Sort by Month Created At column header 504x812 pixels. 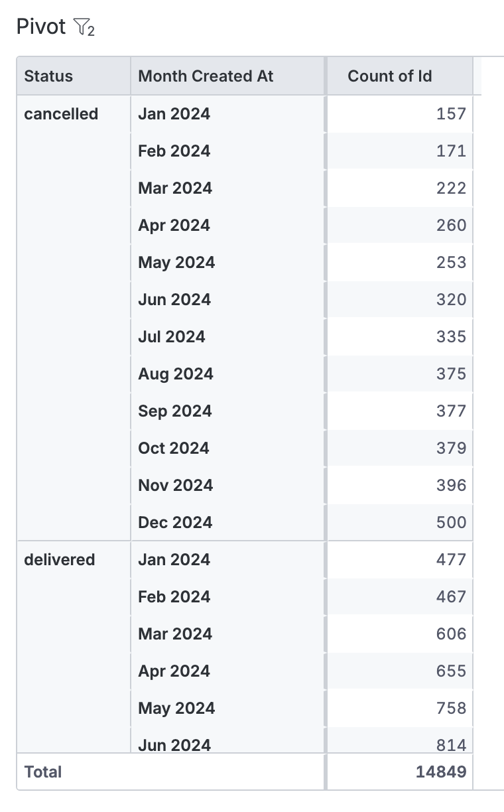click(x=206, y=76)
